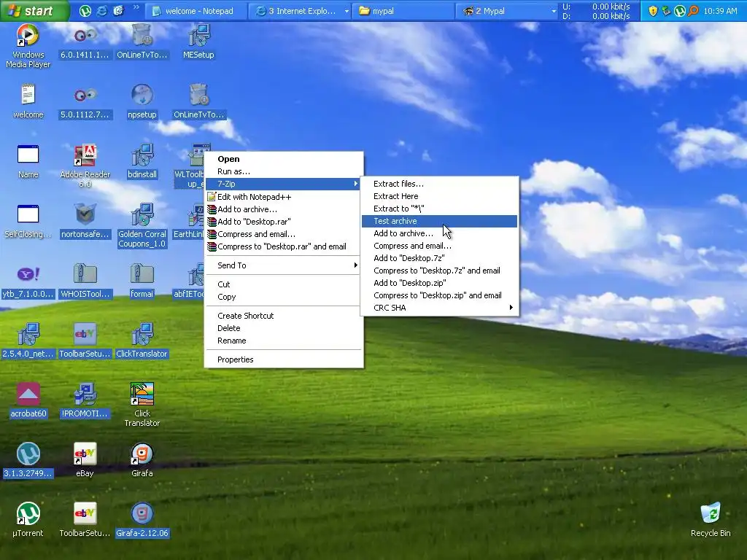Image resolution: width=747 pixels, height=560 pixels.
Task: Choose Delete from the context menu
Action: 284,328
